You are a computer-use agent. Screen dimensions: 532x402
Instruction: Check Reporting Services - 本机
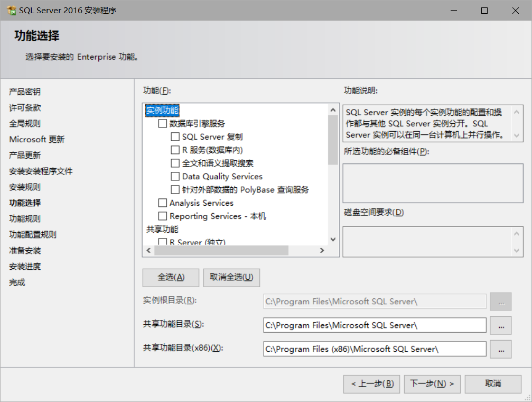click(162, 216)
